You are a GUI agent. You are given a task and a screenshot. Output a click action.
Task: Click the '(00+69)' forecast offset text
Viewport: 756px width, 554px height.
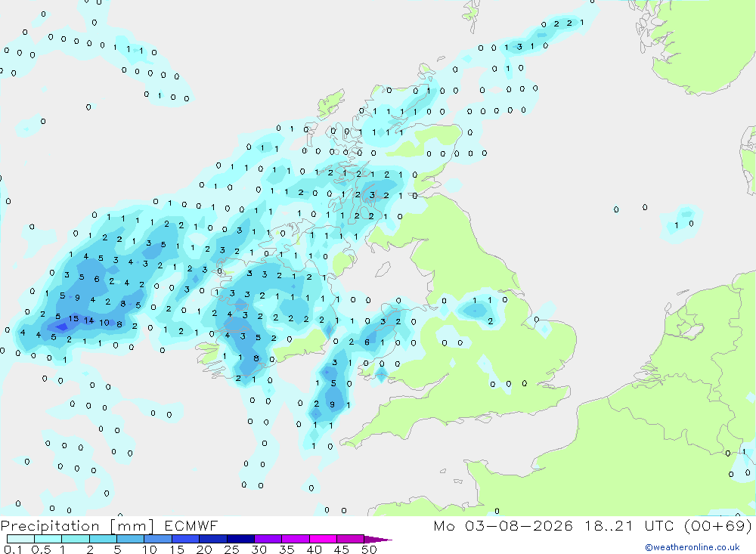coord(718,525)
